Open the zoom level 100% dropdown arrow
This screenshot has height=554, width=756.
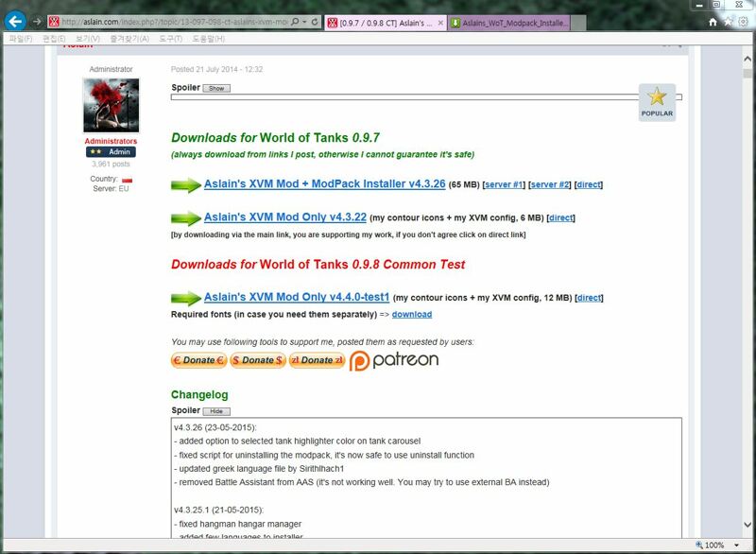[737, 545]
